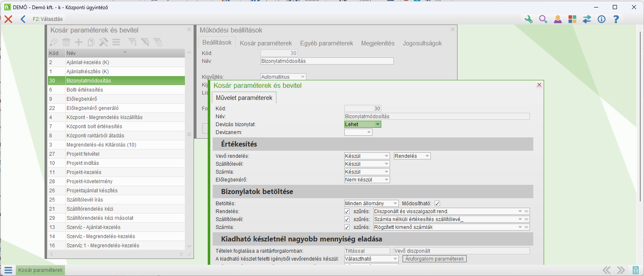The height and width of the screenshot is (276, 644).
Task: Toggle the Módosítható checkbox
Action: (437, 204)
